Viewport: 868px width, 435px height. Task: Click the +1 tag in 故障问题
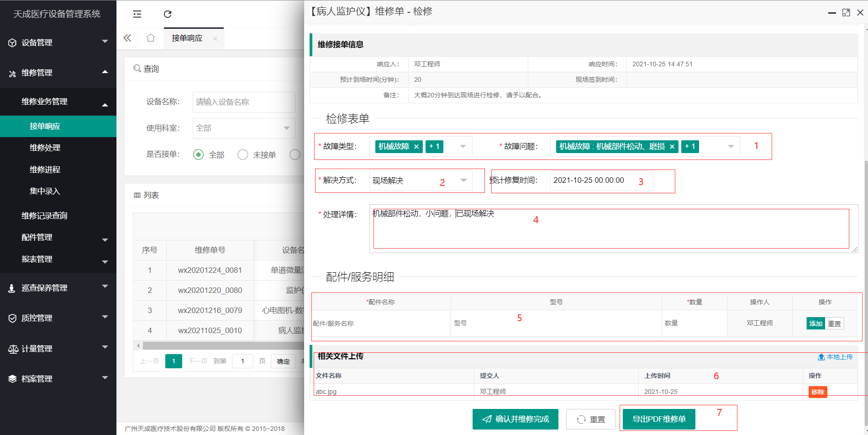click(690, 147)
